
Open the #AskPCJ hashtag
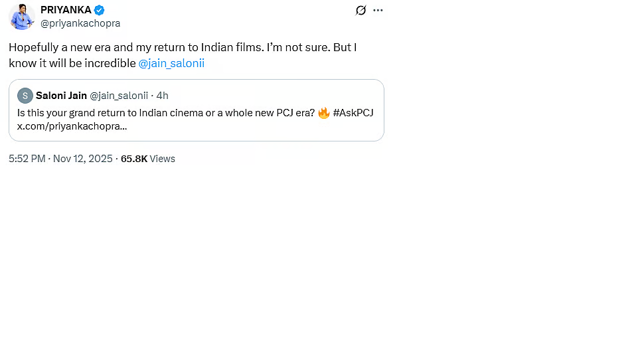[353, 113]
